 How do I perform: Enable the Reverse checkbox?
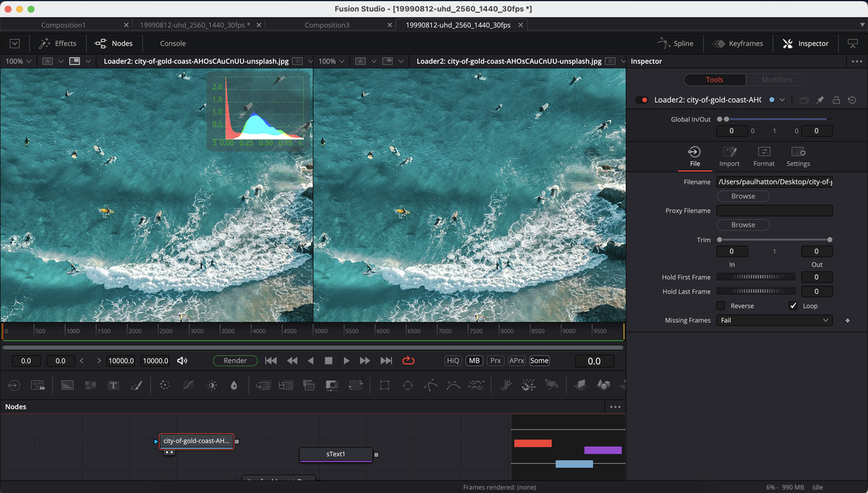pos(720,305)
